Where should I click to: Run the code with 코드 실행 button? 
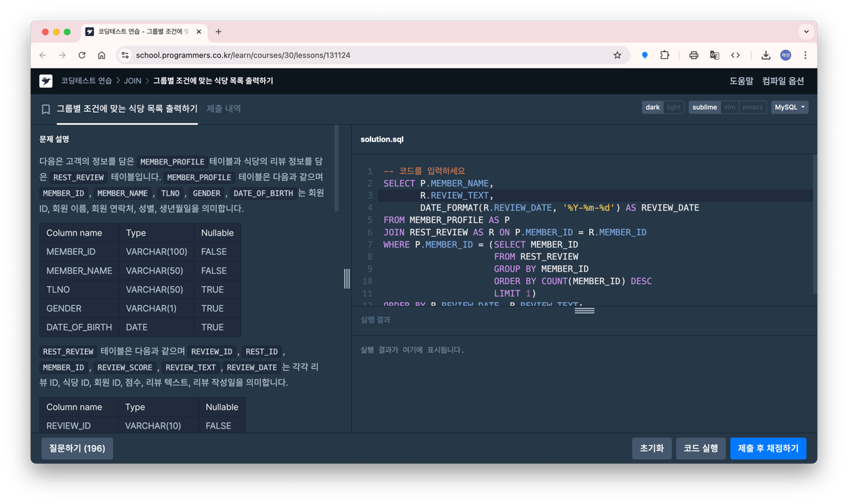pyautogui.click(x=700, y=448)
